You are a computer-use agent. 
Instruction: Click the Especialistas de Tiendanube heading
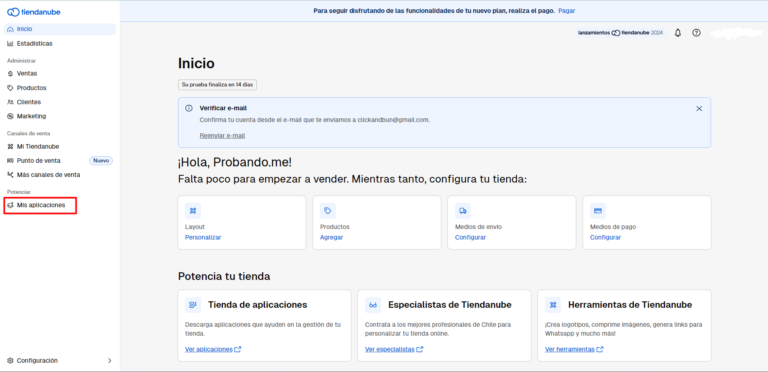(450, 305)
